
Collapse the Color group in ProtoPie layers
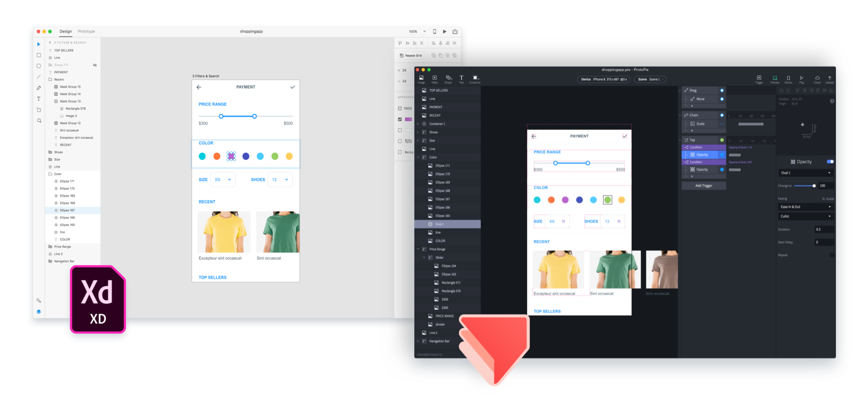click(x=418, y=157)
